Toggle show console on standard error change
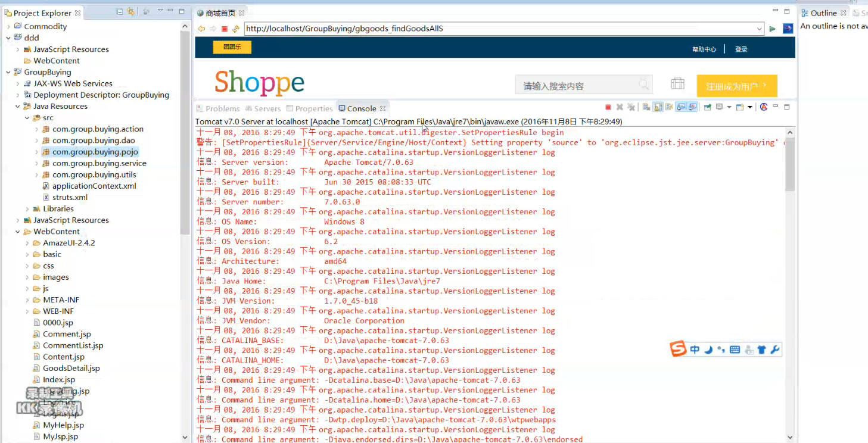868x443 pixels. click(692, 107)
